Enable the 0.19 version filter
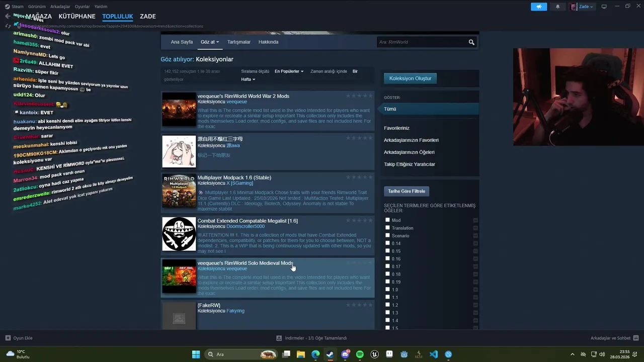 [387, 281]
